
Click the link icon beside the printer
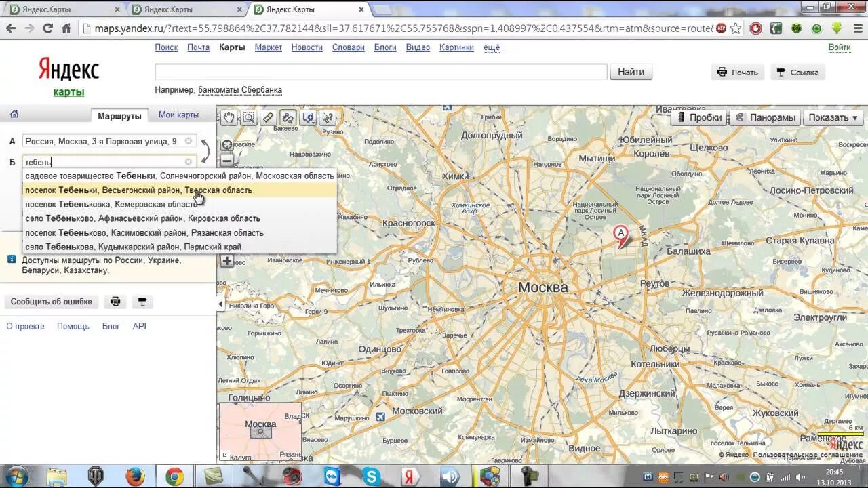click(x=142, y=302)
